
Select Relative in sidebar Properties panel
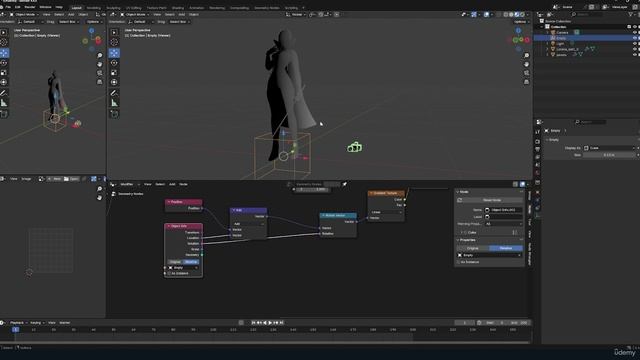tap(506, 248)
